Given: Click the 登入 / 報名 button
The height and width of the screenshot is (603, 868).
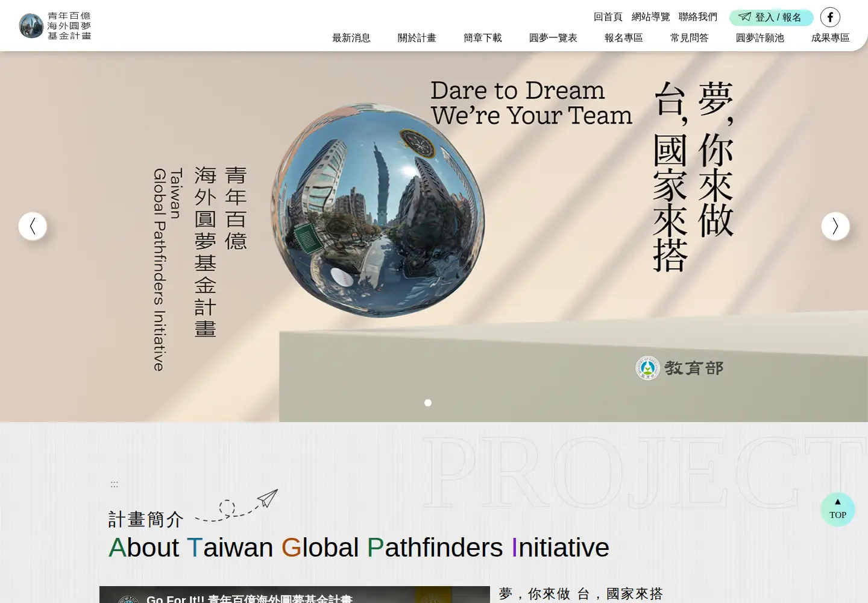Looking at the screenshot, I should click(x=772, y=17).
